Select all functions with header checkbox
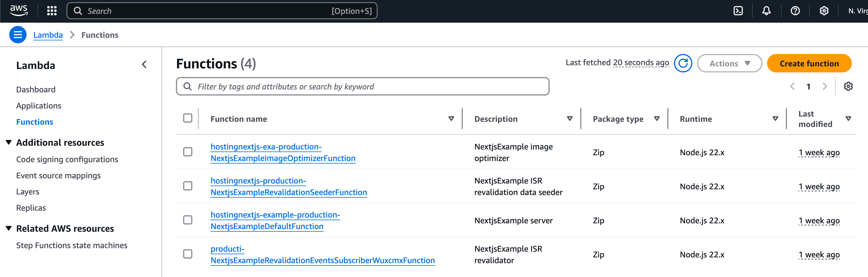 click(188, 118)
